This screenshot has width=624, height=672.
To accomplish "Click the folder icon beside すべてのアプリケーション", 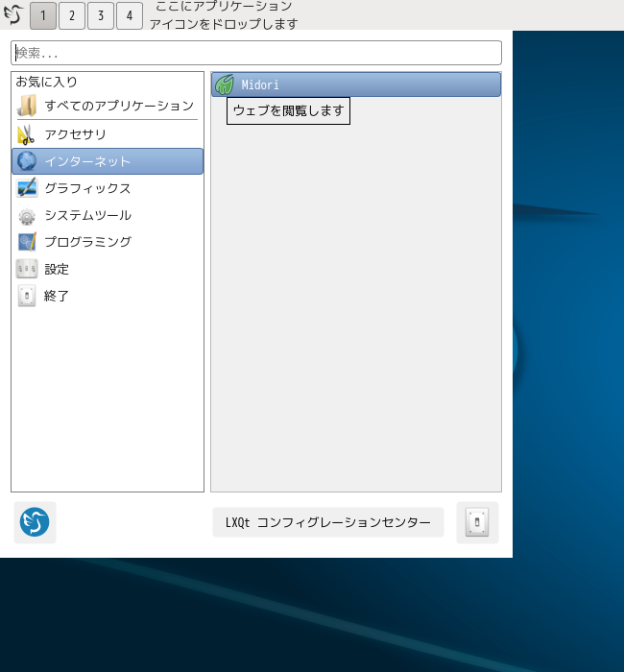I will (27, 106).
